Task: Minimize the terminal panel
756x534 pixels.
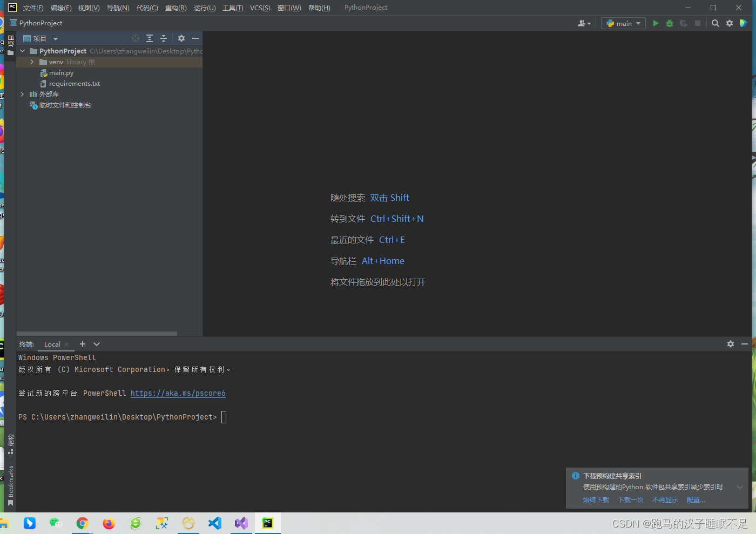Action: (x=745, y=344)
